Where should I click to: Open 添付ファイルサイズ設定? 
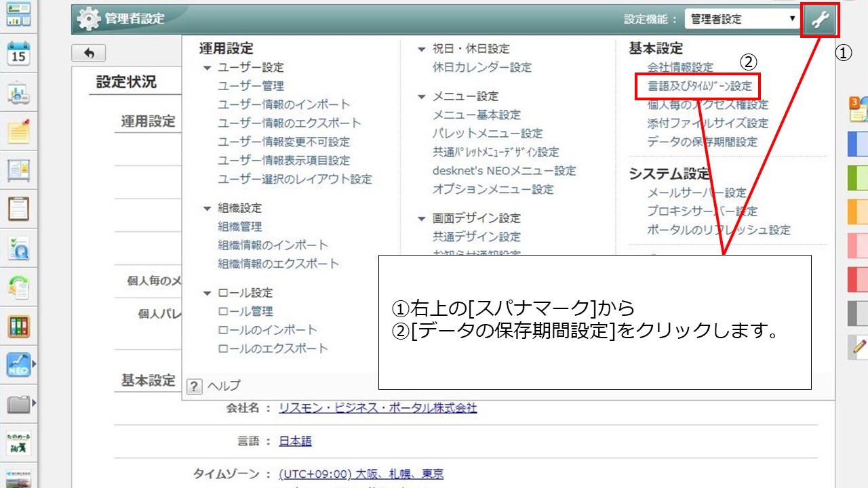(708, 123)
